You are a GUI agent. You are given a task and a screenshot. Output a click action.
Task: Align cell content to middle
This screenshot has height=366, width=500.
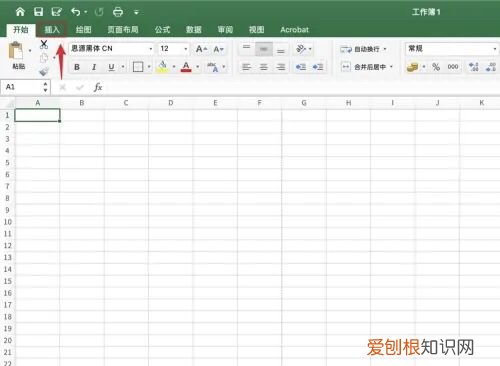[264, 49]
